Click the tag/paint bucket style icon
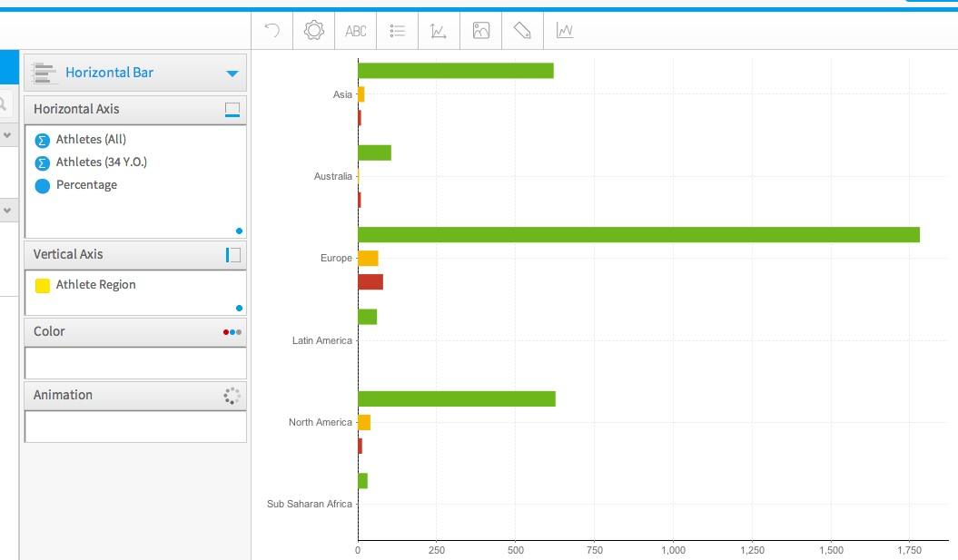The width and height of the screenshot is (958, 560). pos(522,31)
